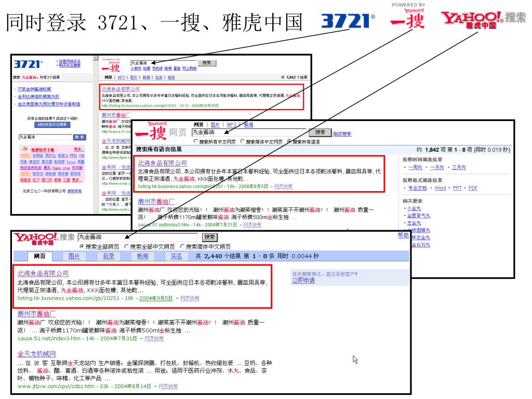Screen dimensions: 532x399
Task: Select 搜索全部中文网页 radio in the Yahoo window
Action: 127,246
